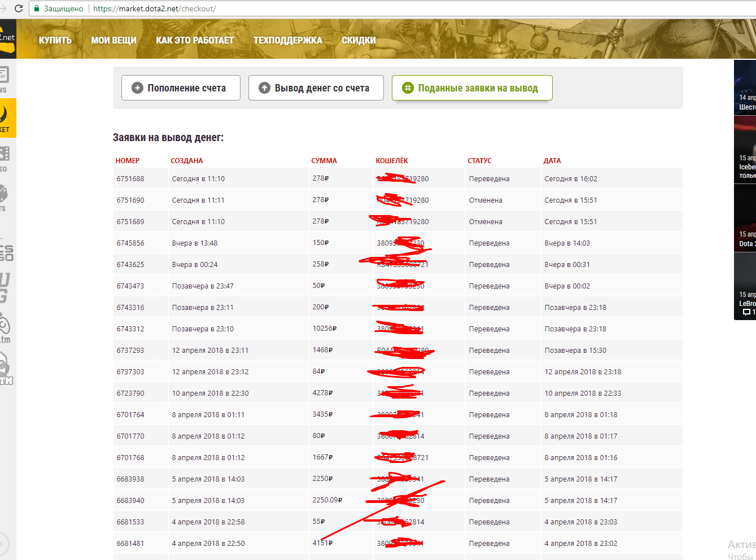
Task: Open the КУПИТЬ menu item
Action: pos(55,40)
